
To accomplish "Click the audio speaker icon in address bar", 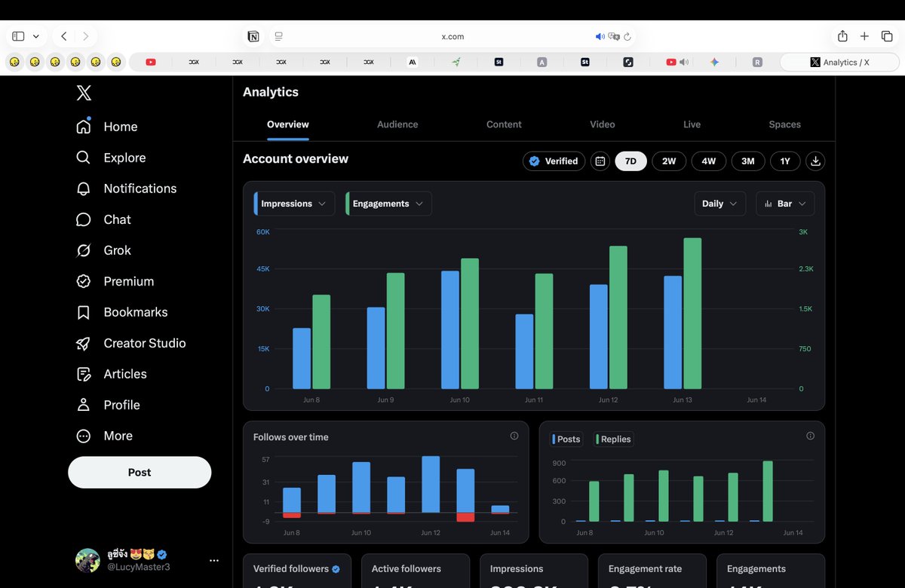I will tap(600, 36).
